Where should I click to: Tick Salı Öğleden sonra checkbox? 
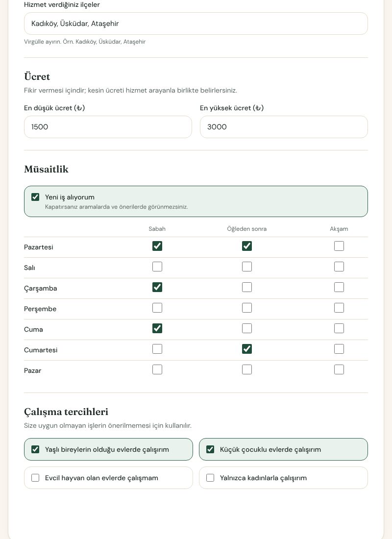[247, 267]
